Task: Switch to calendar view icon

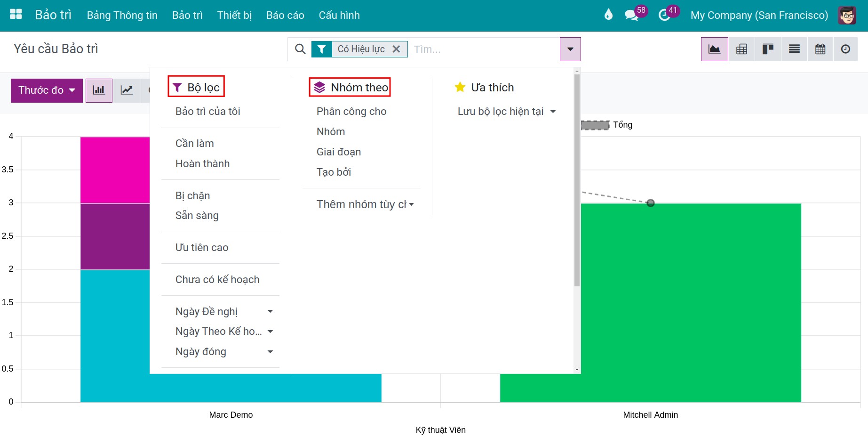Action: (x=820, y=49)
